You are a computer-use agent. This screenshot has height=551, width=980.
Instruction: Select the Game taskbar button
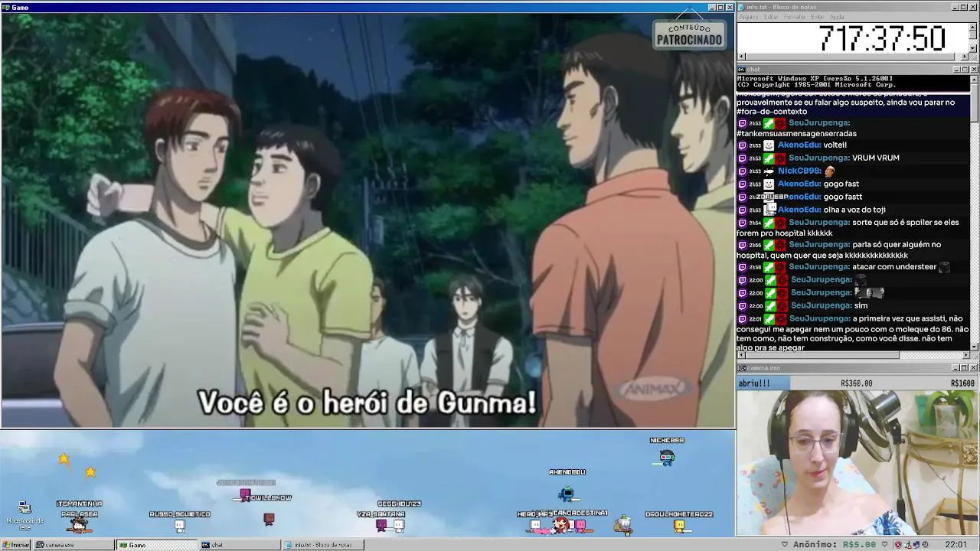[157, 545]
